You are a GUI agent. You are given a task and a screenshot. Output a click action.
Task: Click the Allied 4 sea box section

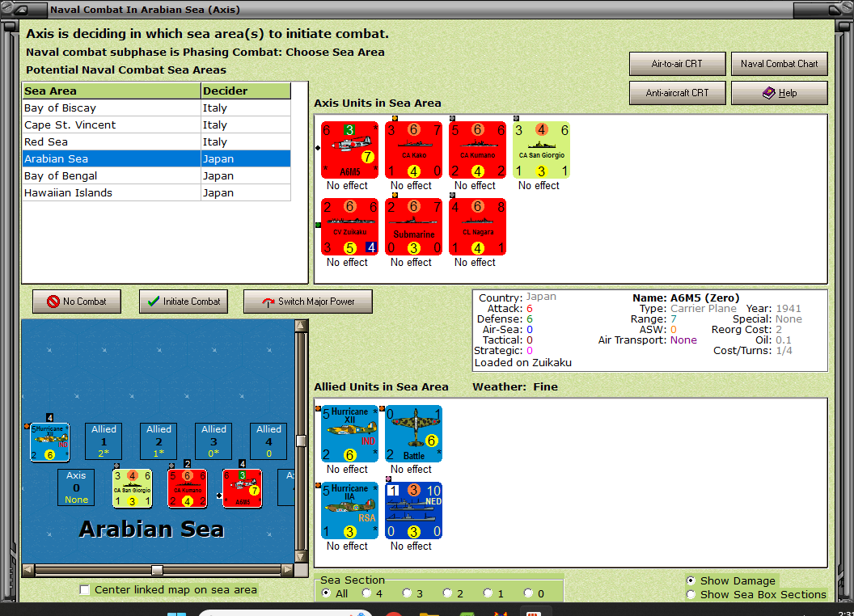(x=268, y=441)
